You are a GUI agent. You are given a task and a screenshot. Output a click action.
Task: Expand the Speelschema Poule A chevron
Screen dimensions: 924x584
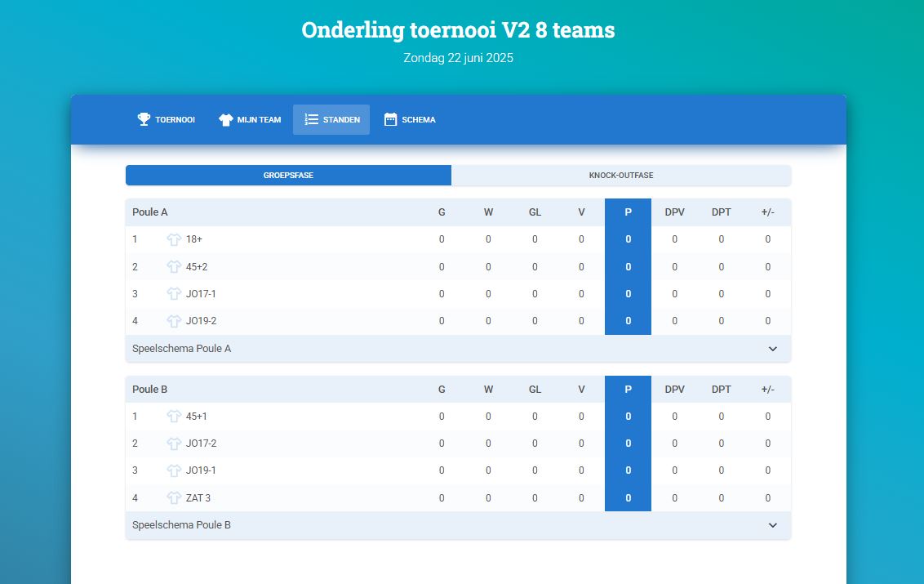[x=773, y=349]
